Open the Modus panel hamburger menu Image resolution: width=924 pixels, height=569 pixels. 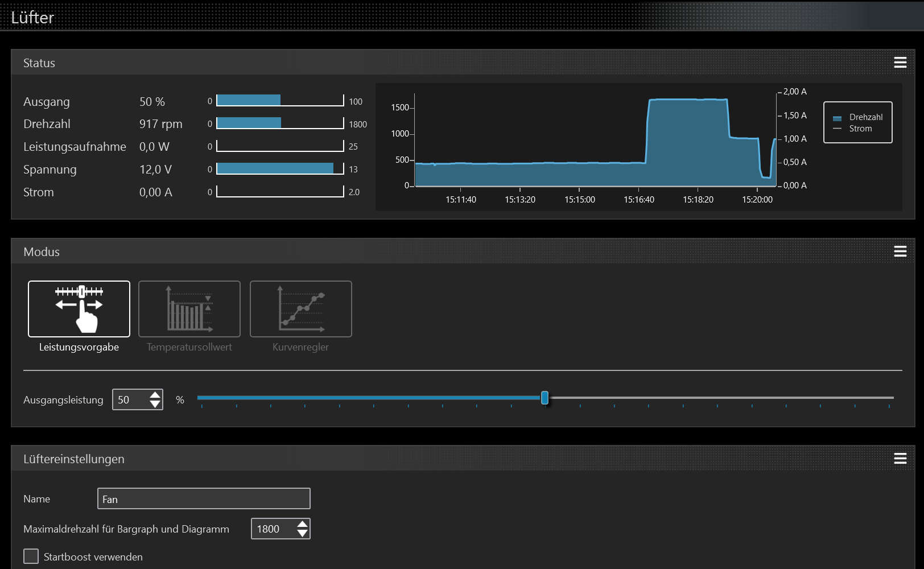coord(900,251)
